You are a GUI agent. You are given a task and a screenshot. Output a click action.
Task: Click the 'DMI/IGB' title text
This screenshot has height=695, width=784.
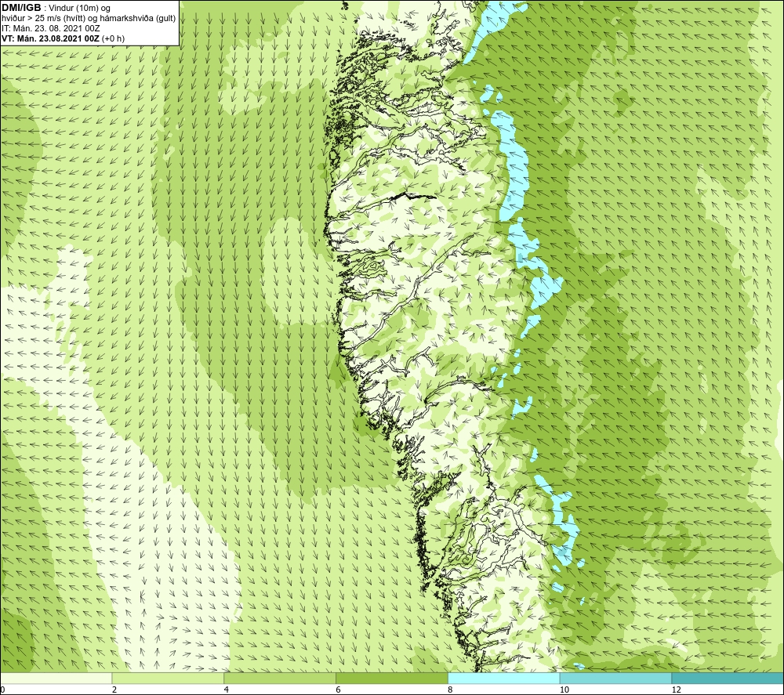tap(21, 8)
